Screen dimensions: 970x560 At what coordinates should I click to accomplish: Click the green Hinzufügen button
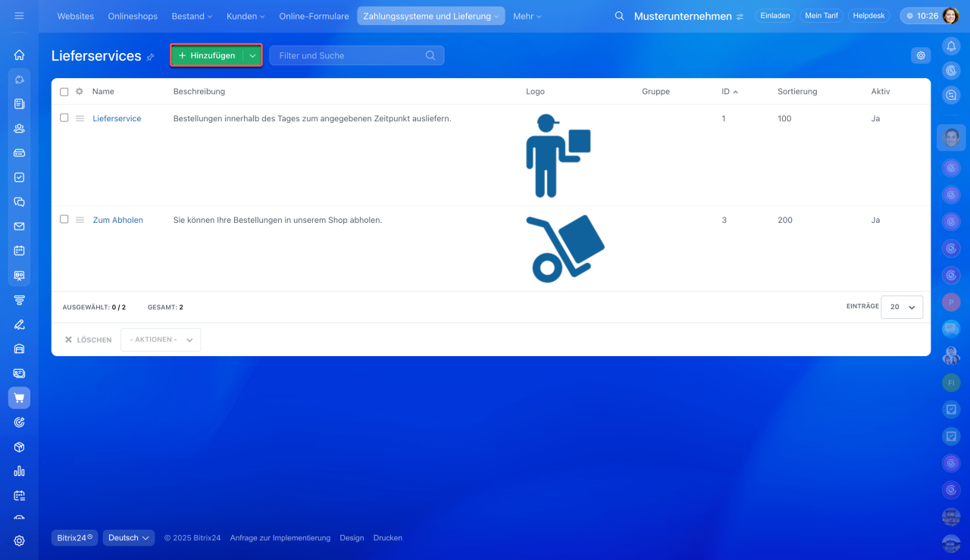207,55
